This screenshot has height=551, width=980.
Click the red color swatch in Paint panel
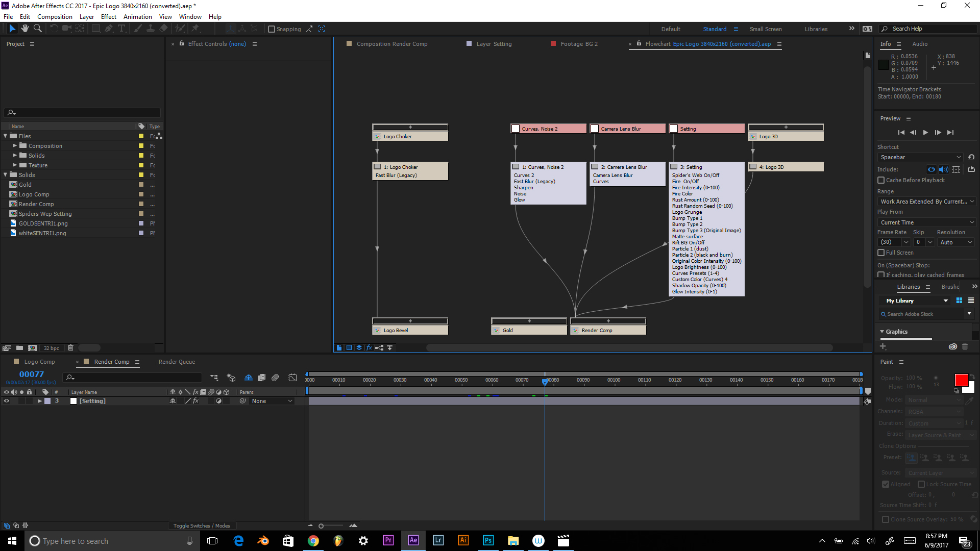(x=961, y=380)
